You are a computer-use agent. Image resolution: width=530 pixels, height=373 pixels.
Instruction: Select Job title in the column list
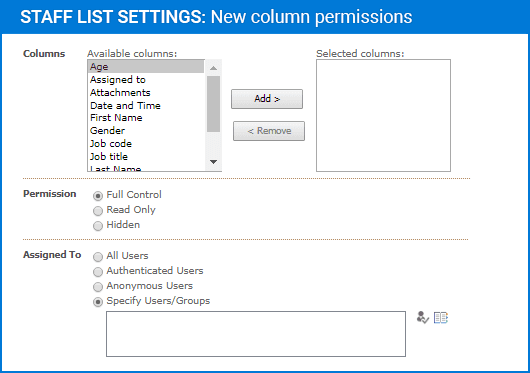coord(146,156)
